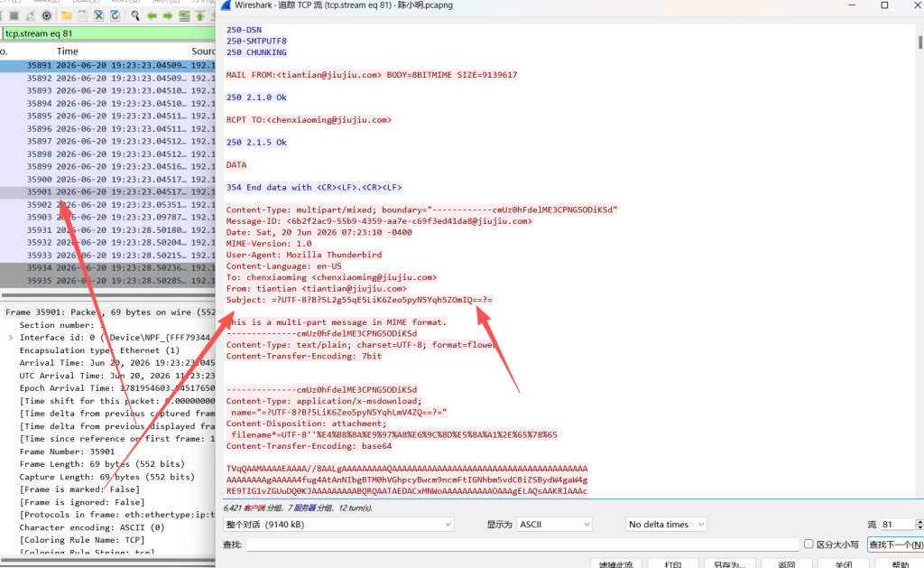Select the Frame Number: 35901 detail row
The image size is (924, 568).
point(67,452)
